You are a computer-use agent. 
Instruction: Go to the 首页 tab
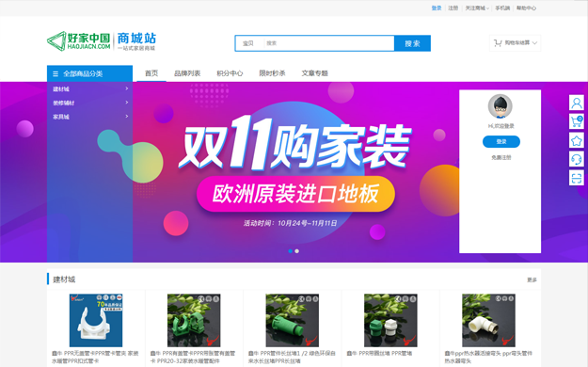[x=151, y=73]
